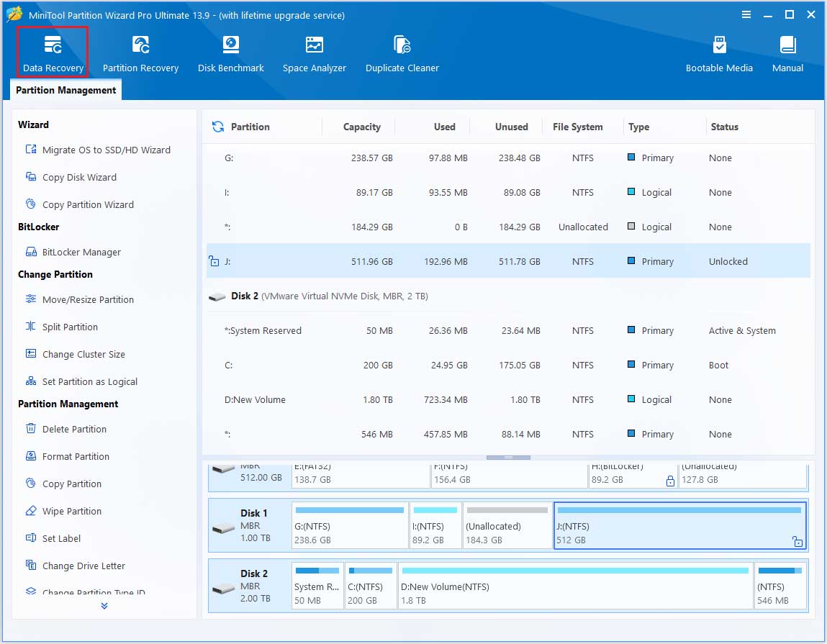The width and height of the screenshot is (827, 644).
Task: Click the Format Partition icon
Action: (x=31, y=455)
